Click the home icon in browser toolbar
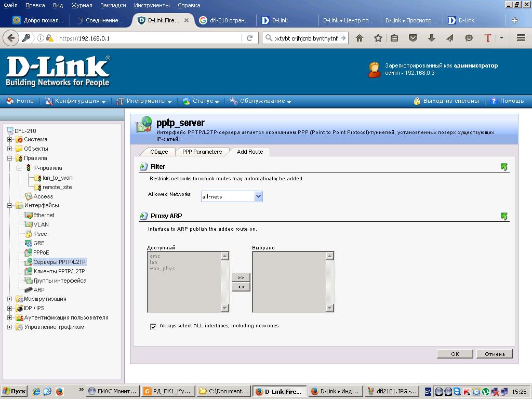Viewport: 532px width, 399px height. (x=359, y=38)
